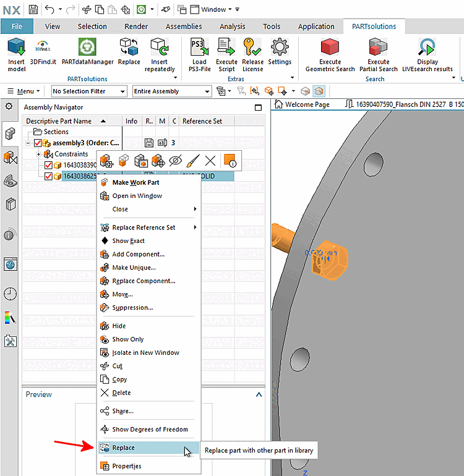The width and height of the screenshot is (464, 476).
Task: Choose Make Work Part from context menu
Action: point(149,182)
